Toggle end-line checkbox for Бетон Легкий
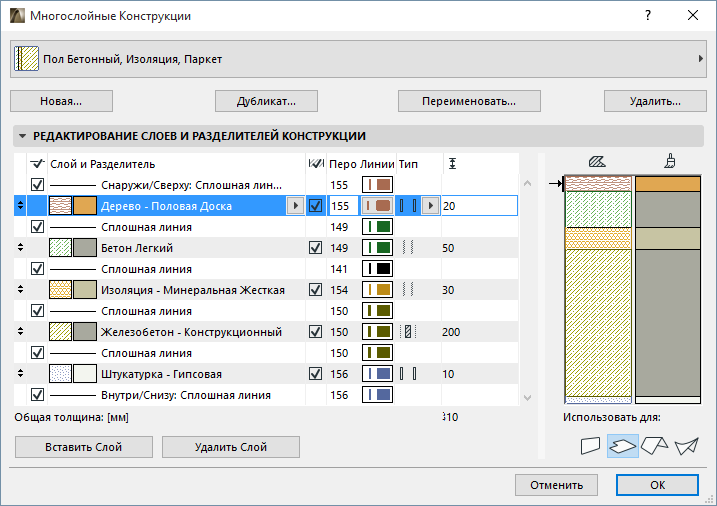Image resolution: width=717 pixels, height=506 pixels. (316, 248)
